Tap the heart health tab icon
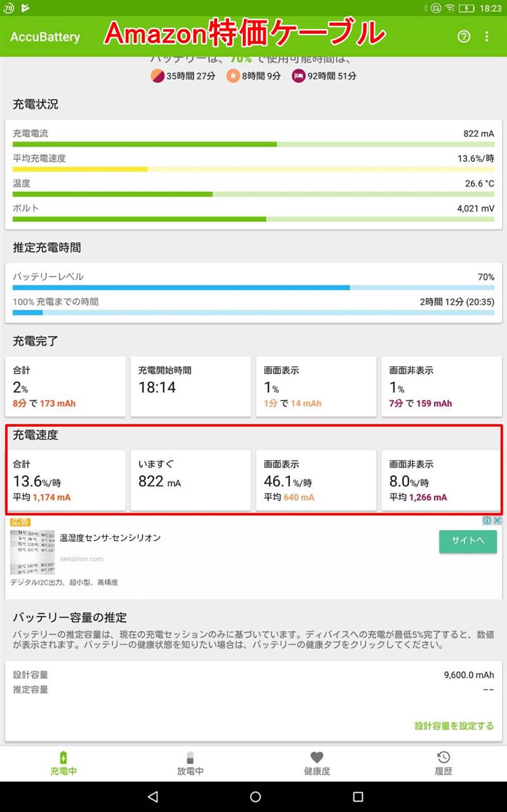Viewport: 507px width, 812px height. [317, 757]
